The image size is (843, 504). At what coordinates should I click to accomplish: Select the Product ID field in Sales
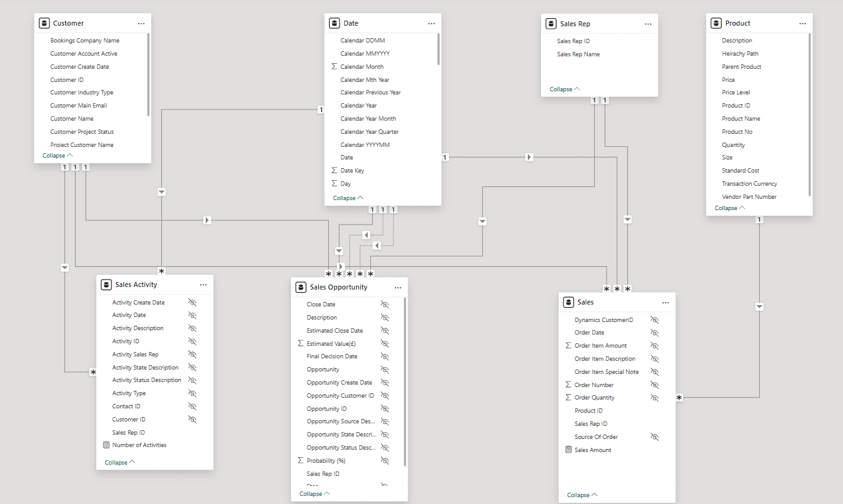coord(588,411)
